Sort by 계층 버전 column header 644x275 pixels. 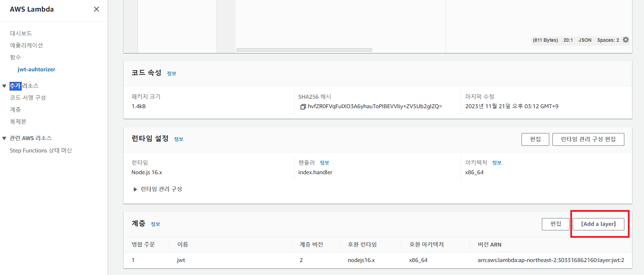click(311, 244)
